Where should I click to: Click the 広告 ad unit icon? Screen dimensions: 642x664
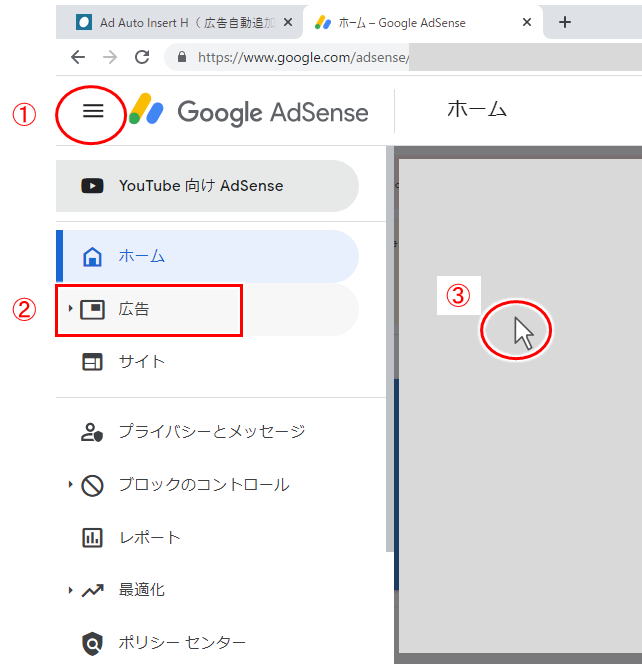[92, 310]
